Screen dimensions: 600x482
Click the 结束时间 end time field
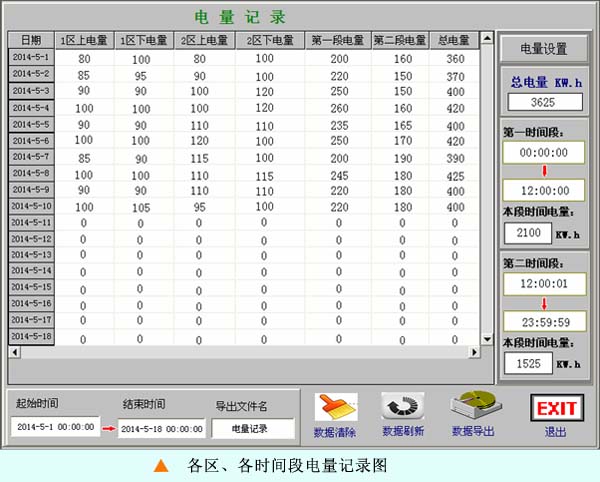point(163,428)
